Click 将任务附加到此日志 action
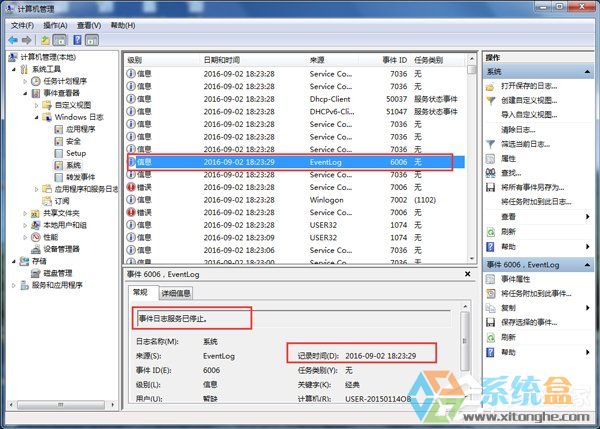This screenshot has width=600, height=429. (x=536, y=202)
